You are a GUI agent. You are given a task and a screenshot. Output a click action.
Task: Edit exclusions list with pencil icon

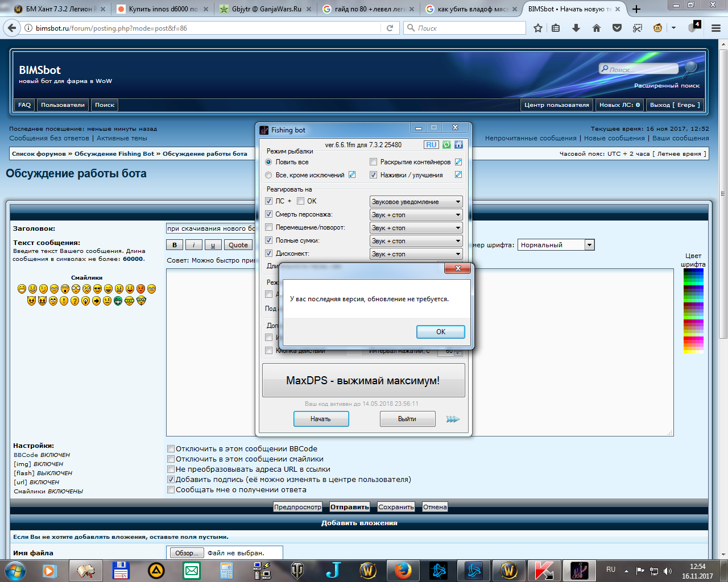tap(352, 175)
